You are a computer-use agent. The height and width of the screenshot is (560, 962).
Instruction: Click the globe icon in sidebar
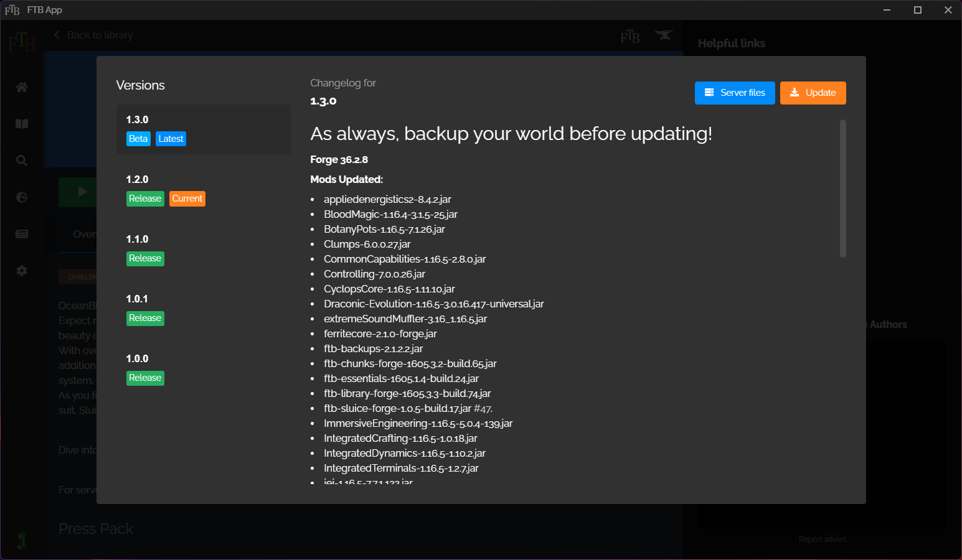point(22,197)
